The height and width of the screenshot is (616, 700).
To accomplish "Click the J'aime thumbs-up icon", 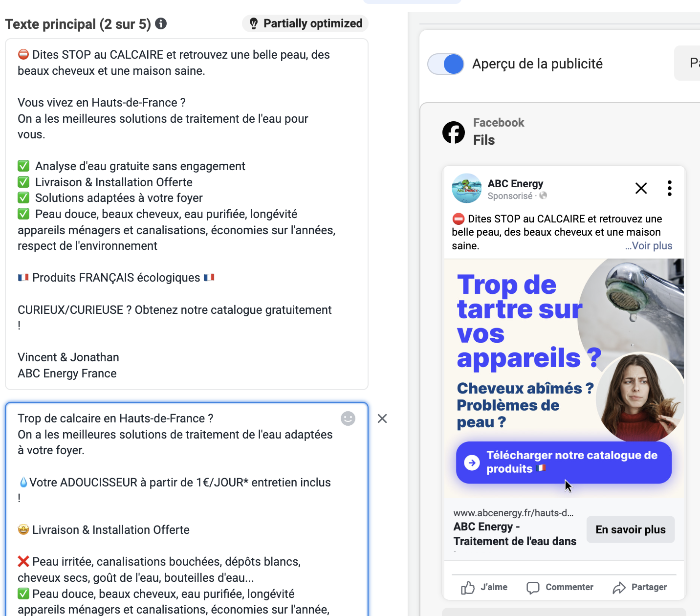I will click(468, 587).
